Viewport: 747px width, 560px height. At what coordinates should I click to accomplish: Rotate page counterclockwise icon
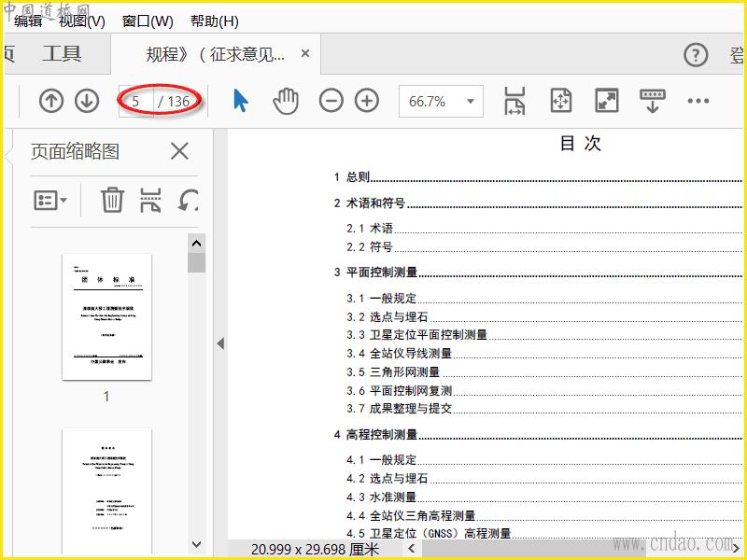pos(189,200)
